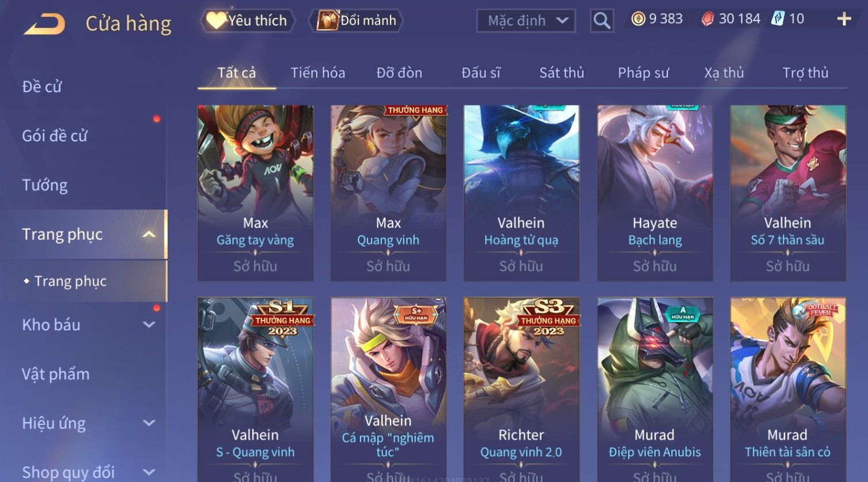Expand the Hiệu ứng sidebar section
Image resolution: width=868 pixels, height=482 pixels.
(149, 423)
